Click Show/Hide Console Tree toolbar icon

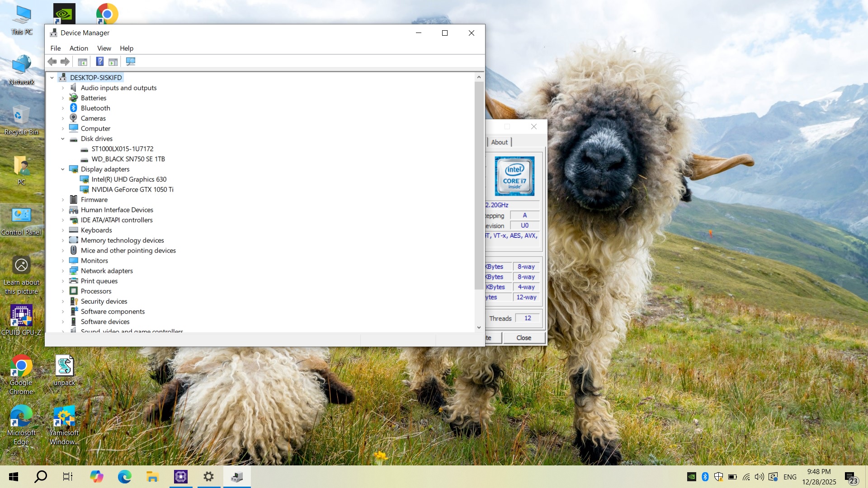(82, 61)
